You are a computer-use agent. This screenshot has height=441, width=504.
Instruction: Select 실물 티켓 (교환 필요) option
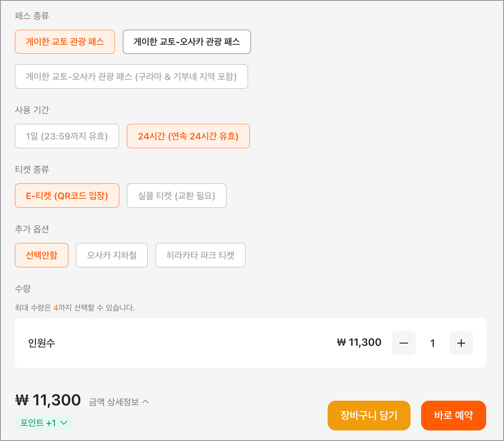[x=176, y=196]
